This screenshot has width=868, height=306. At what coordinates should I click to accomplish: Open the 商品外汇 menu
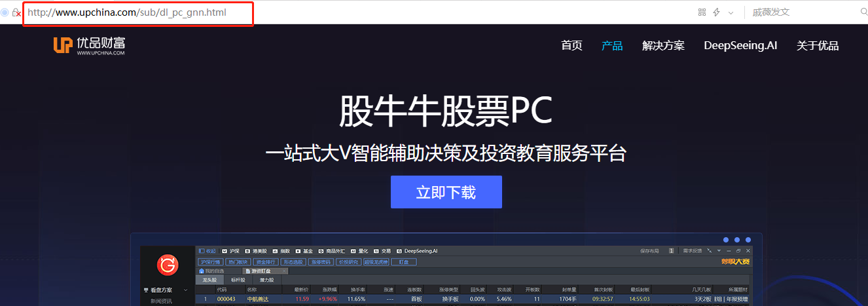331,251
